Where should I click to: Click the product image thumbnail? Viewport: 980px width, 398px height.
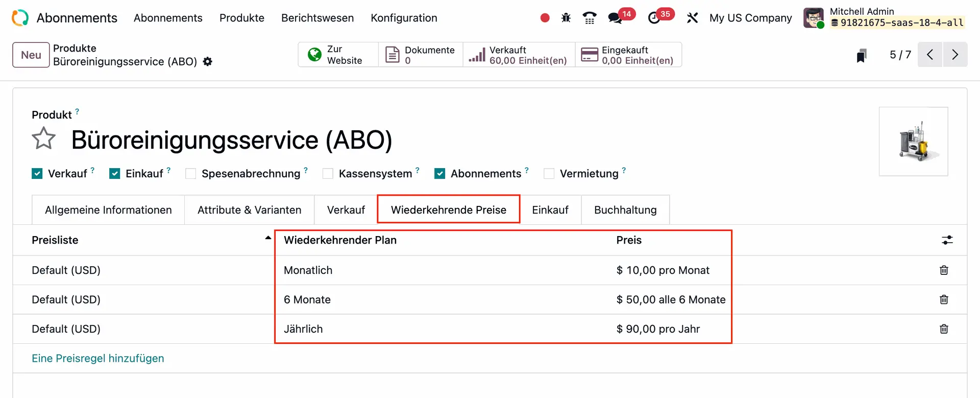coord(913,142)
